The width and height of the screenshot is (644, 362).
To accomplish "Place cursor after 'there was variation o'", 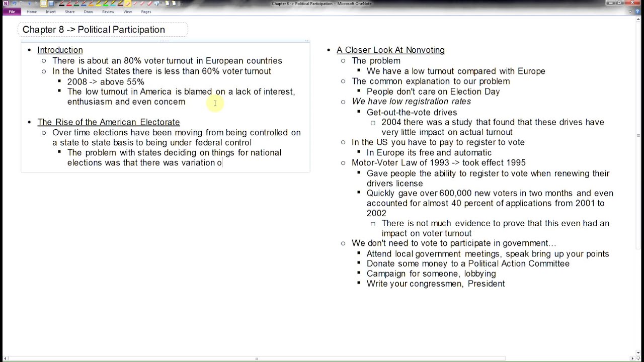I will coord(222,163).
